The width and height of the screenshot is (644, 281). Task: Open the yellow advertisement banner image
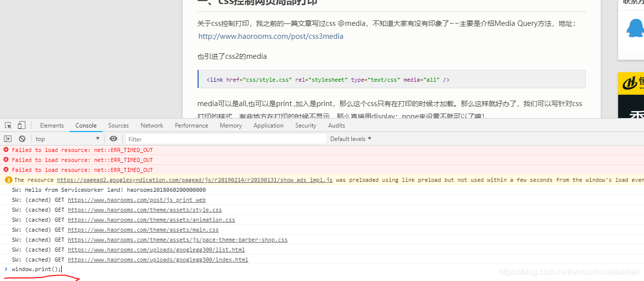pyautogui.click(x=631, y=95)
